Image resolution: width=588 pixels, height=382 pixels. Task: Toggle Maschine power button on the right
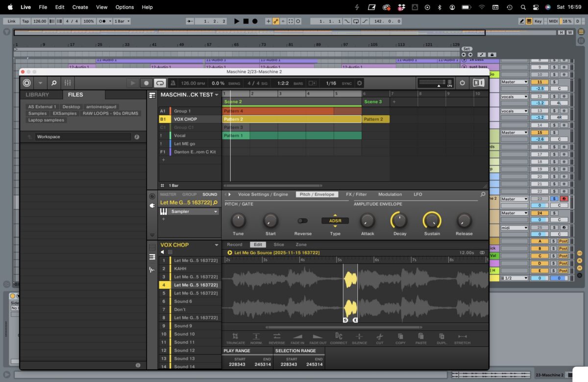(461, 83)
